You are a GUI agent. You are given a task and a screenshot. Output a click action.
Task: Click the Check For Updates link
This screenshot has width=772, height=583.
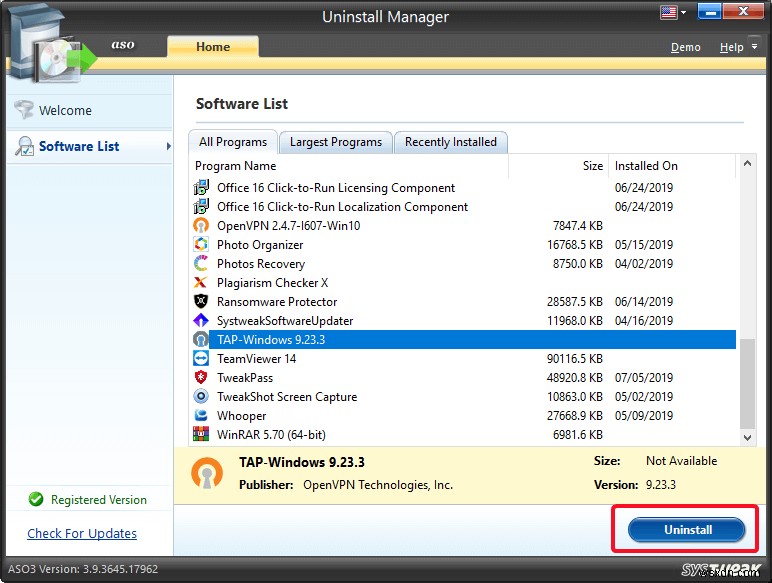(82, 533)
